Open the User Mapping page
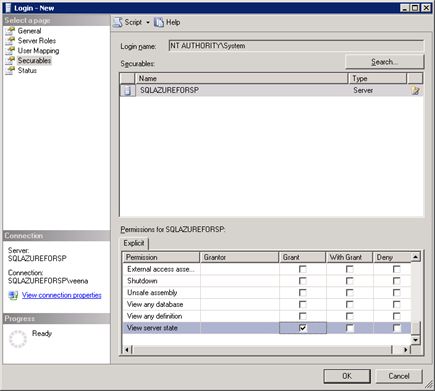The width and height of the screenshot is (435, 391). point(38,51)
